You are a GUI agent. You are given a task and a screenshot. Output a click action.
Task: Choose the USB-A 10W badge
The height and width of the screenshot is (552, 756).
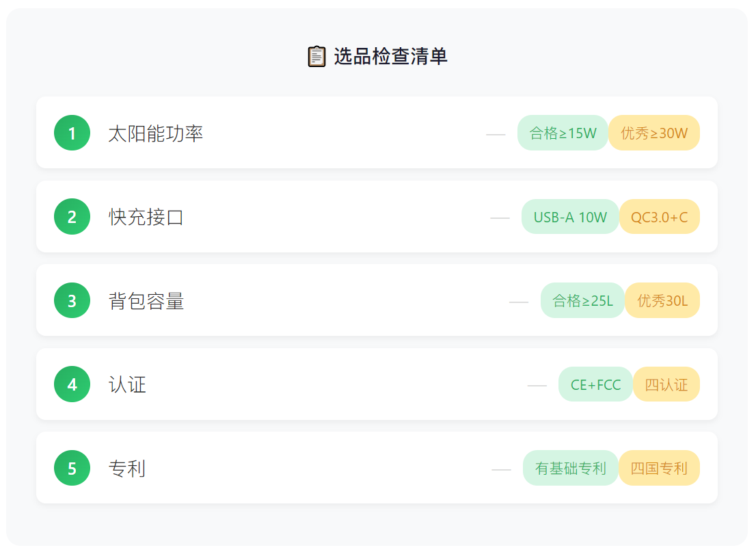click(570, 217)
